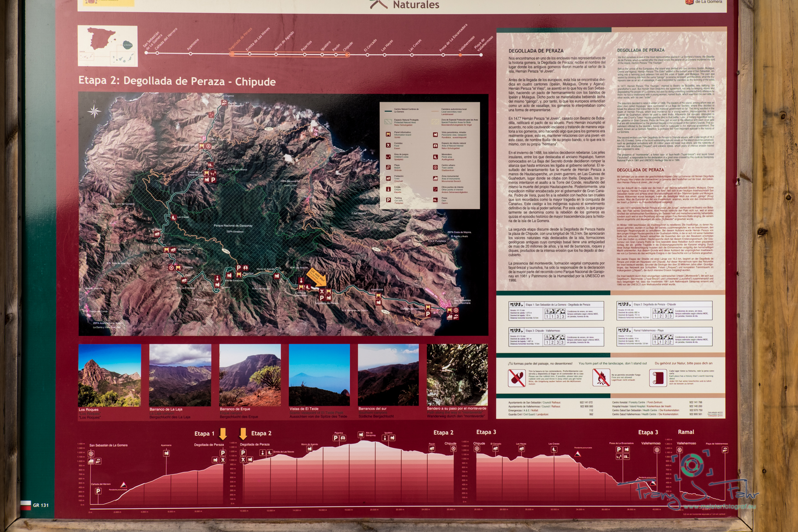Click the Vistas de El Teide photo
This screenshot has width=798, height=532.
pos(319,375)
